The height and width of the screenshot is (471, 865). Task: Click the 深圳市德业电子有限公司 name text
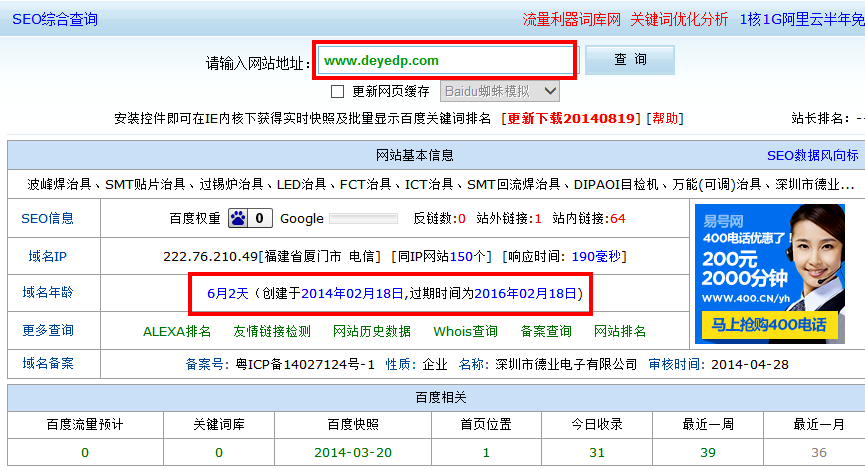(x=566, y=365)
